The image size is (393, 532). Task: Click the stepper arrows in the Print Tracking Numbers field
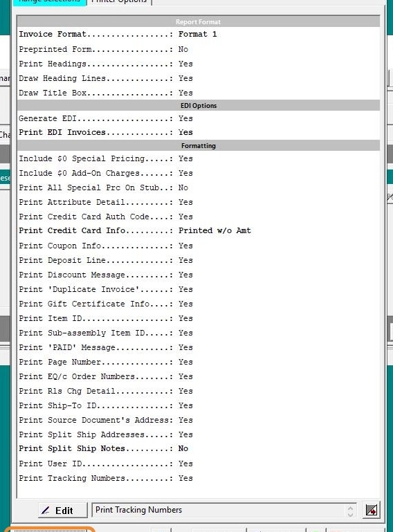[350, 511]
